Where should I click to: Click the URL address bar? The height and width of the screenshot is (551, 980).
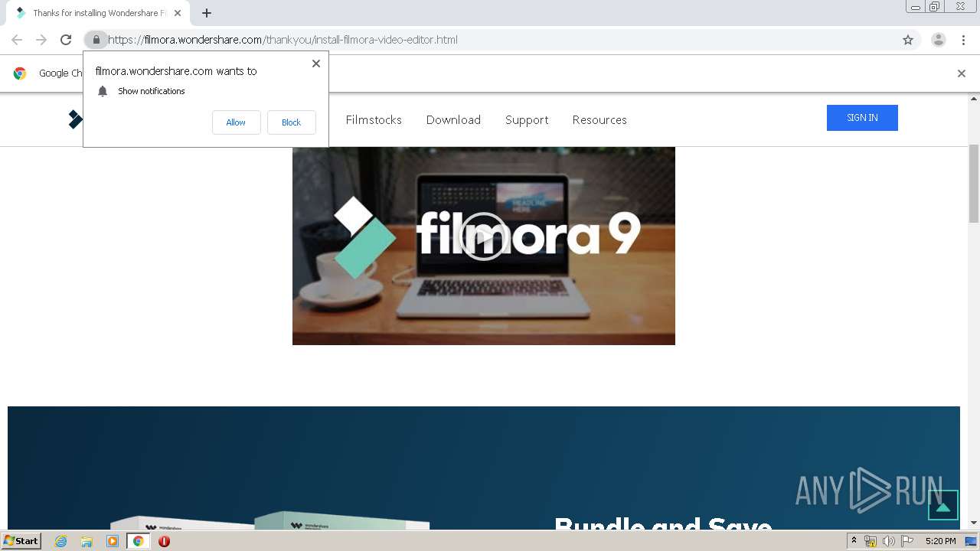pos(502,40)
